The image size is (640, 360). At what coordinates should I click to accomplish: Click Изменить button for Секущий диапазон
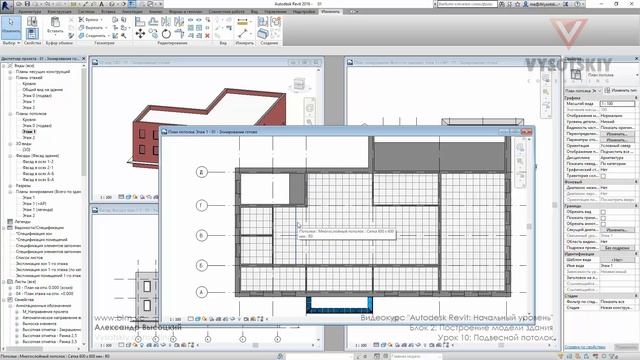pos(616,230)
